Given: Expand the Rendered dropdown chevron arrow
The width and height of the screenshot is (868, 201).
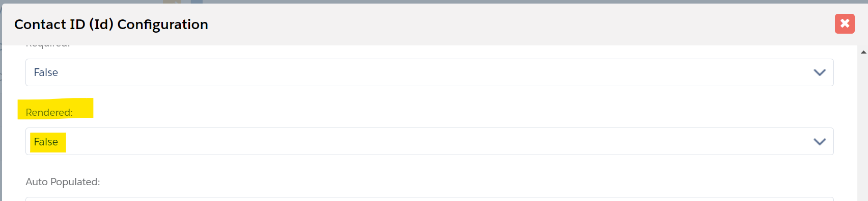Looking at the screenshot, I should click(x=820, y=142).
